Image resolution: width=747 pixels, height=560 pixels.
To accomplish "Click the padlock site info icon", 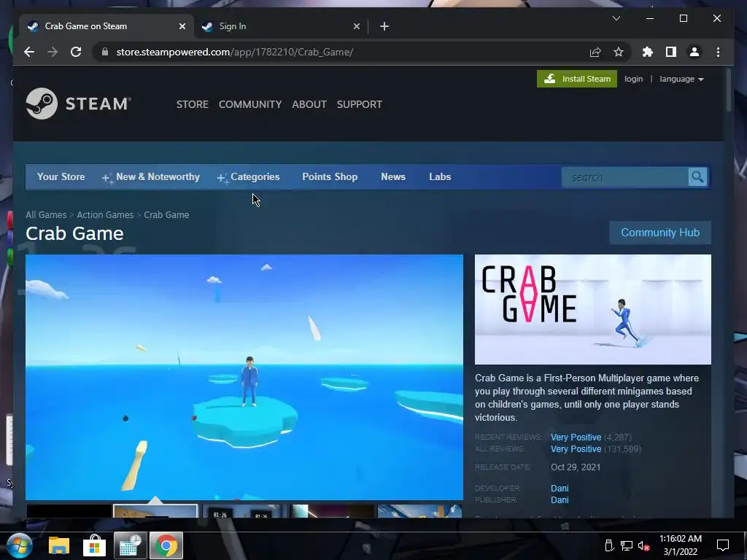I will tap(105, 52).
